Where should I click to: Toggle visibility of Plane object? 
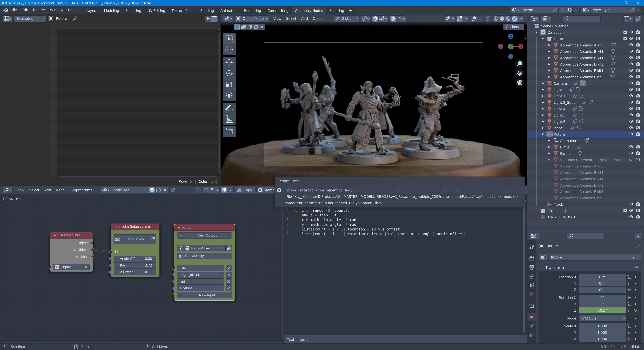(631, 128)
